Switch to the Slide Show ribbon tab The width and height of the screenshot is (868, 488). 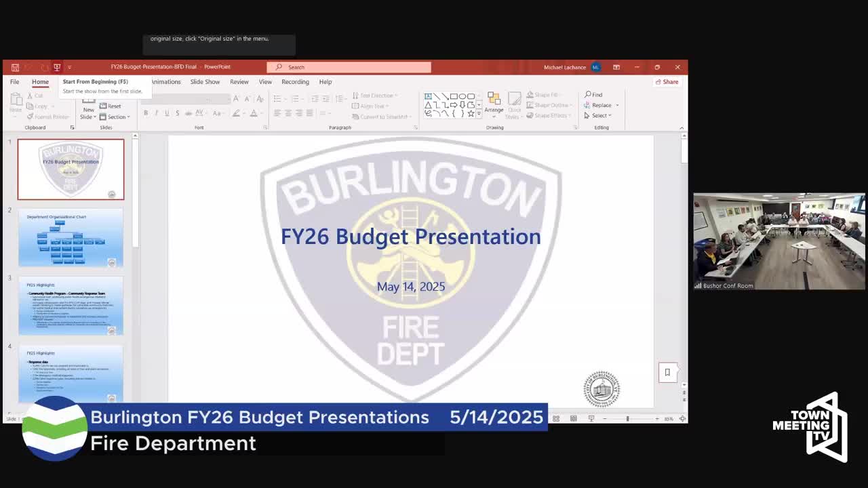(204, 81)
